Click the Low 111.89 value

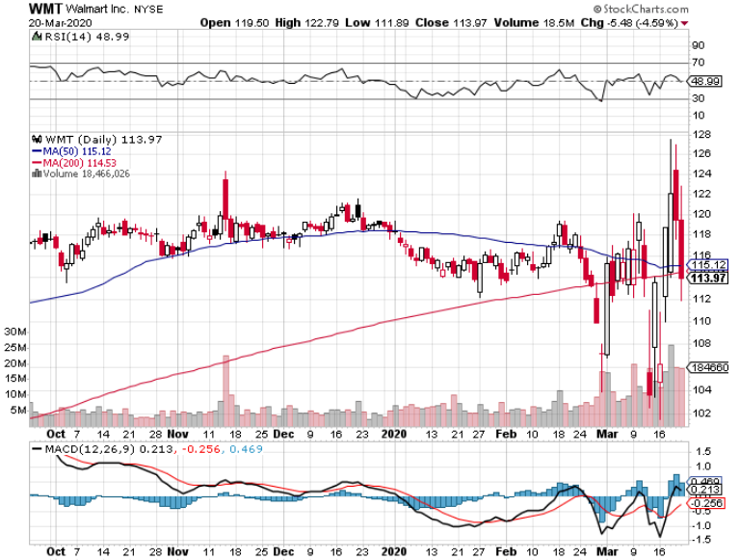[x=377, y=23]
